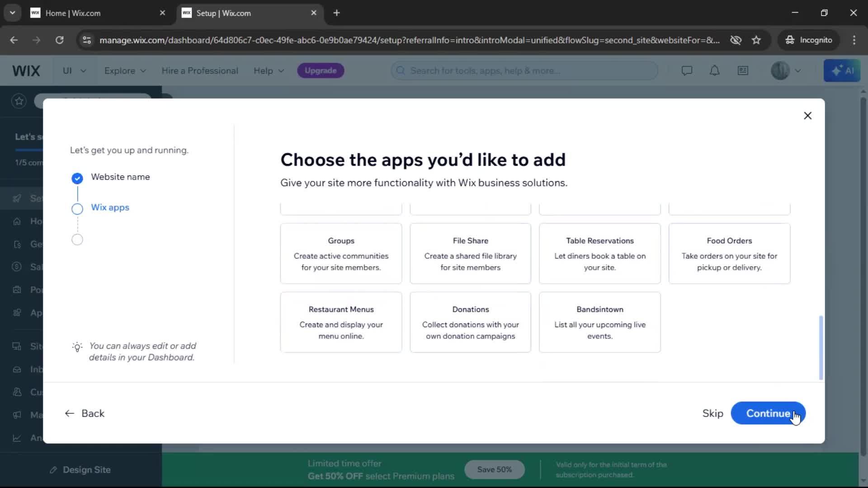This screenshot has width=868, height=488.
Task: Click Design Site button
Action: tap(80, 469)
